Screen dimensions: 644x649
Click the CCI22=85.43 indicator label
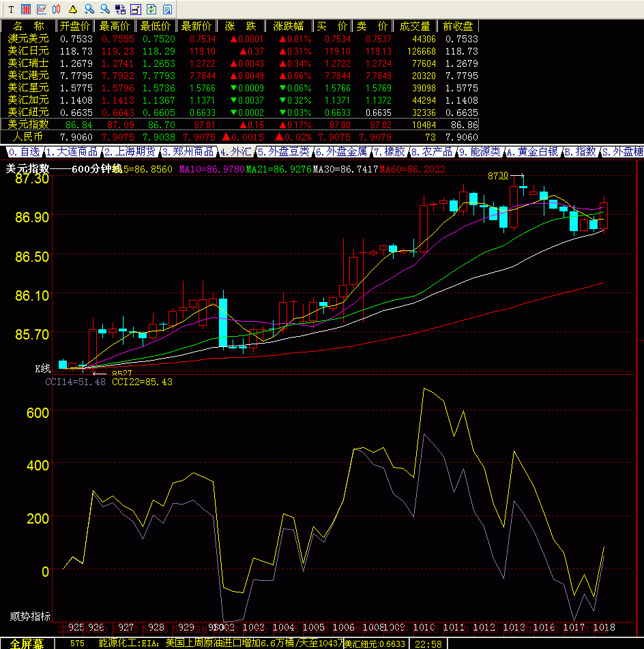coord(142,382)
